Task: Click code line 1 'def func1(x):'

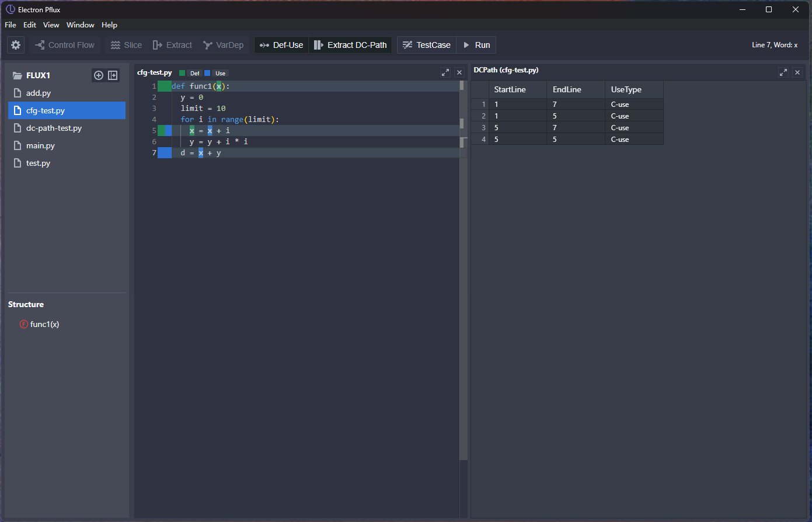Action: coord(201,86)
